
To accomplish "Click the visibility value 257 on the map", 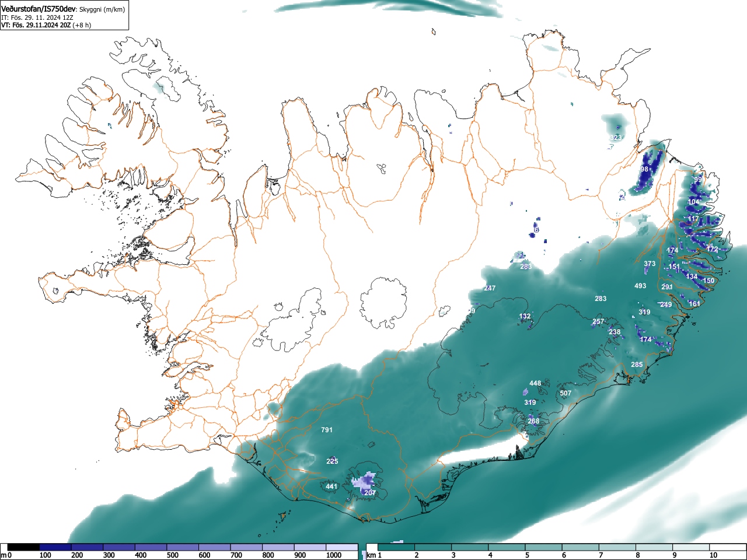I will tap(598, 321).
